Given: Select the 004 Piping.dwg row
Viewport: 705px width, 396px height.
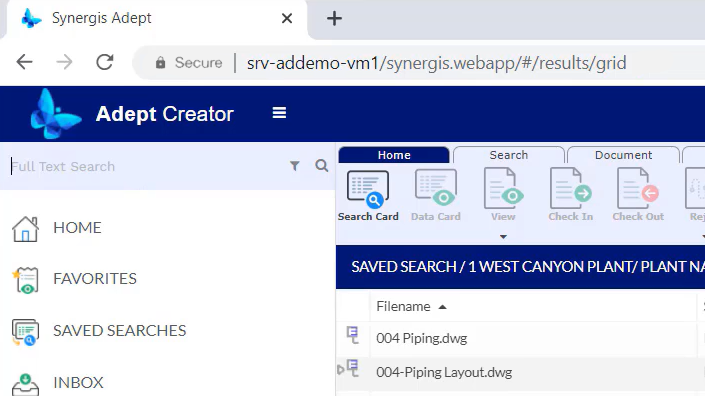Looking at the screenshot, I should [520, 338].
